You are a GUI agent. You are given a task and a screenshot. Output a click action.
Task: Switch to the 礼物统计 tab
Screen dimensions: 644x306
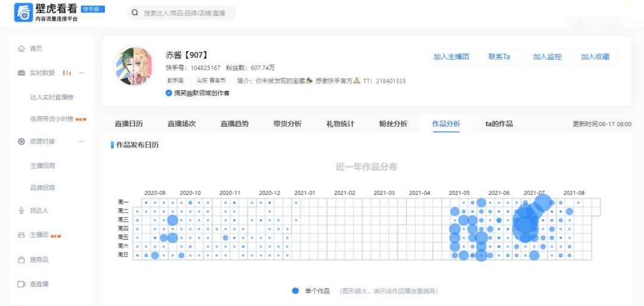340,124
